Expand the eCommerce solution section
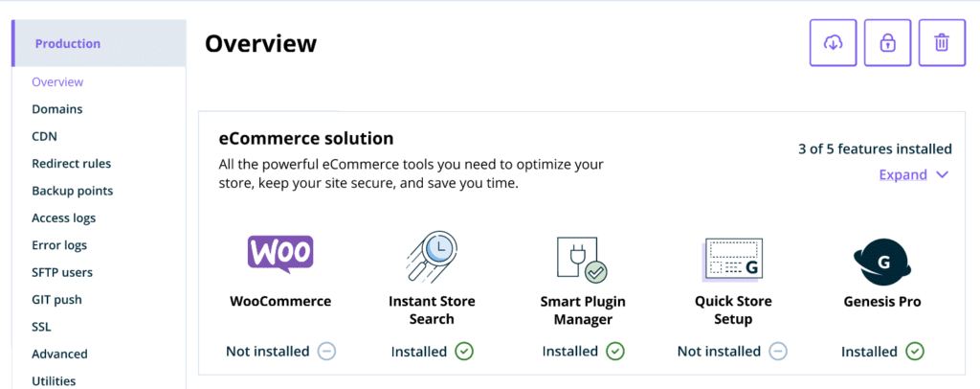This screenshot has width=980, height=389. click(902, 174)
